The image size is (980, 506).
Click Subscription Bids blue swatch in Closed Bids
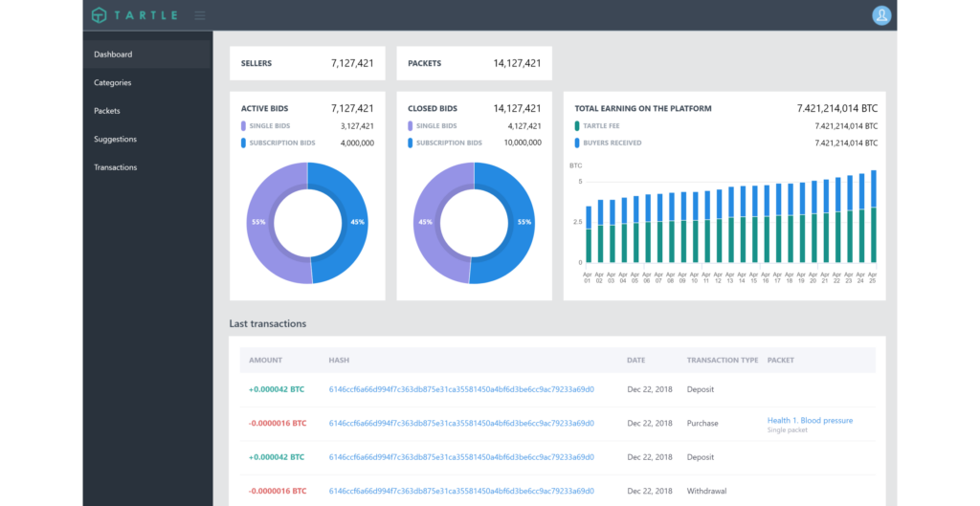click(x=410, y=143)
